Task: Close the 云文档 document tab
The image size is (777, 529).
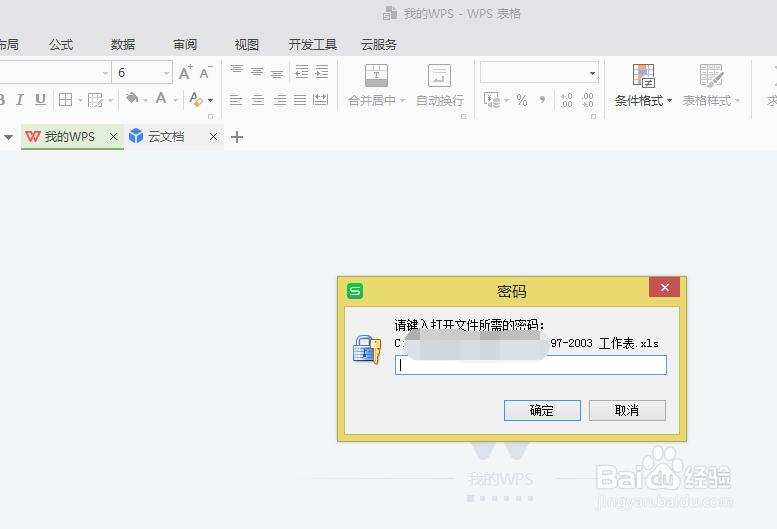Action: click(214, 137)
